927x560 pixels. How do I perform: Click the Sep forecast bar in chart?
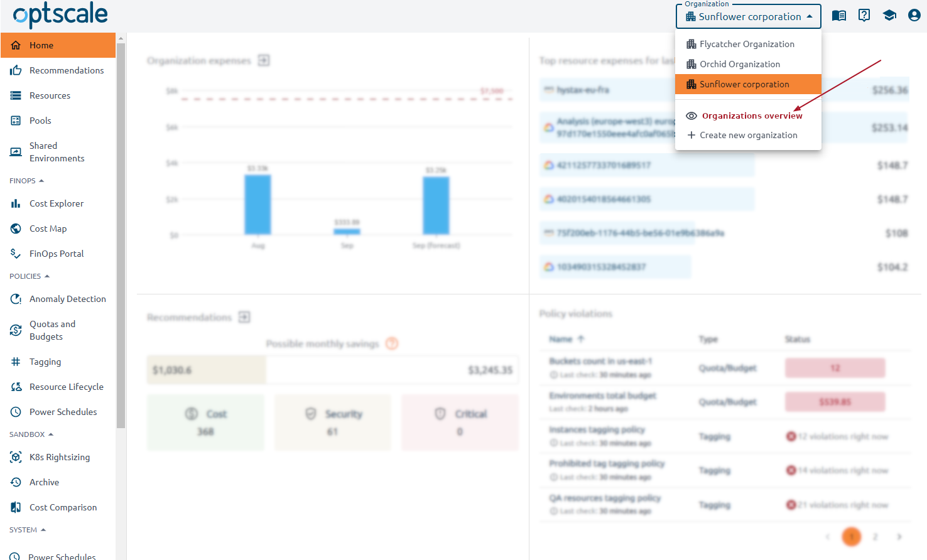(436, 205)
